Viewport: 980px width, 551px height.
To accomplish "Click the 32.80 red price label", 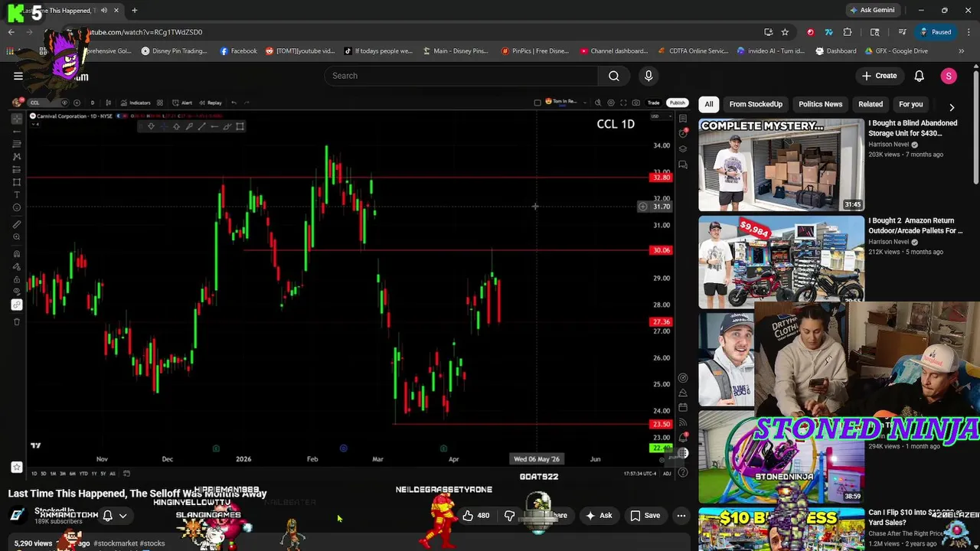I will (x=661, y=178).
